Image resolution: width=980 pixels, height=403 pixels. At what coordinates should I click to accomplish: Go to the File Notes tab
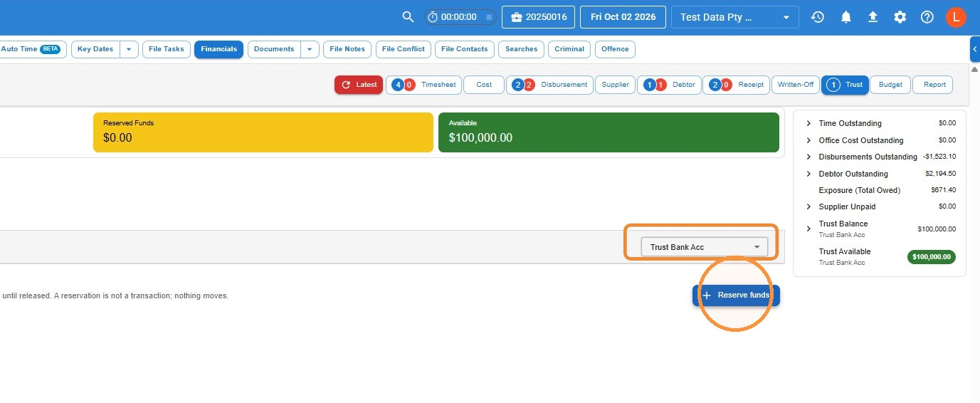tap(347, 49)
